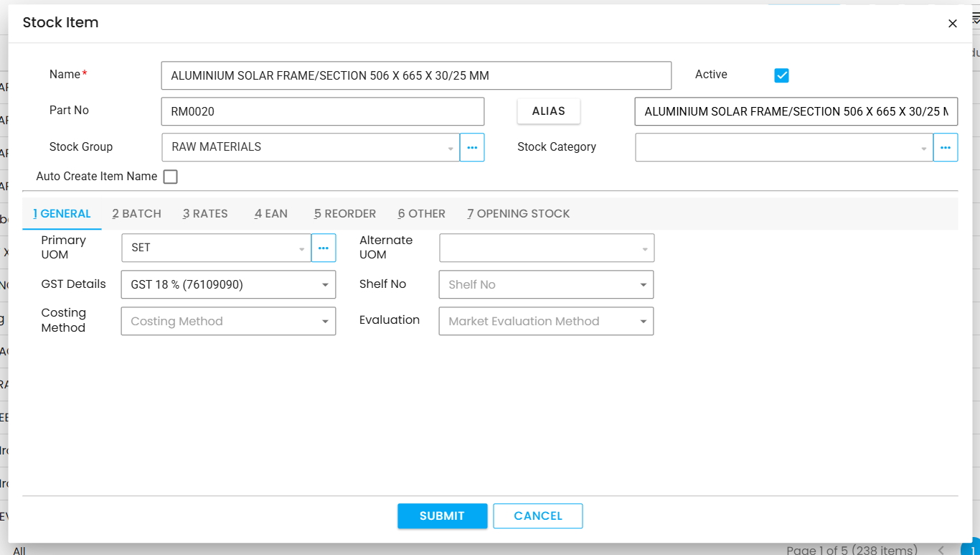Viewport: 980px width, 555px height.
Task: Uncheck the Active checkbox
Action: (x=782, y=75)
